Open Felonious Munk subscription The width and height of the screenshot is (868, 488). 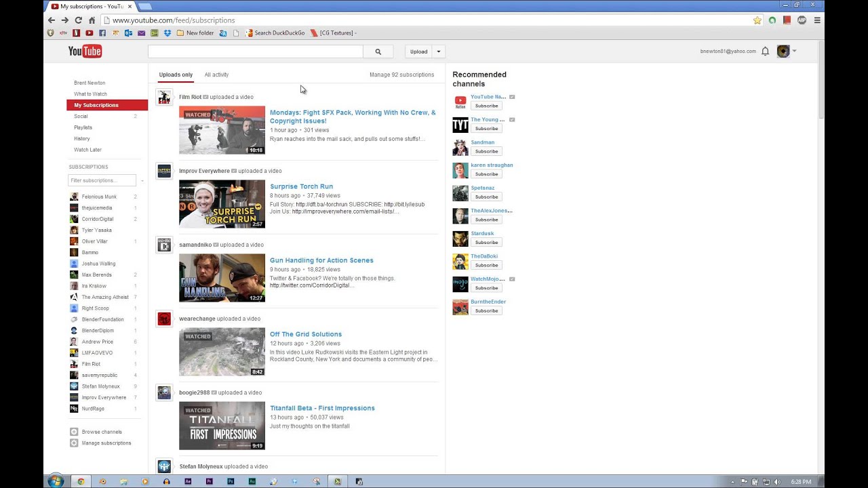tap(99, 197)
